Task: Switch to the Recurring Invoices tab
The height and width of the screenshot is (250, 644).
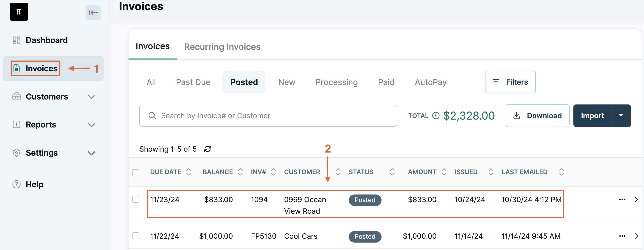Action: point(222,47)
